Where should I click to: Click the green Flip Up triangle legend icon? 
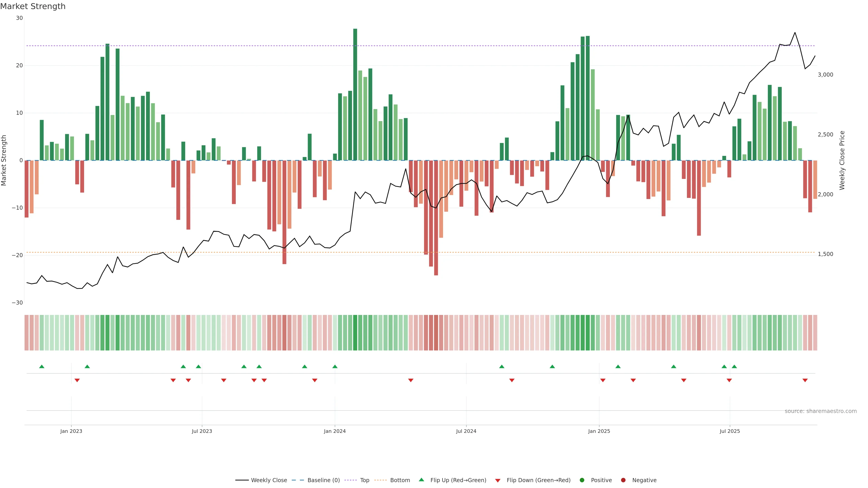[421, 480]
